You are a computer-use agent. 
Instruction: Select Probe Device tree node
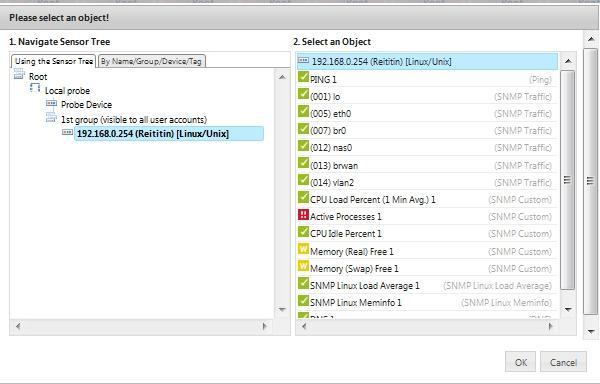point(86,105)
